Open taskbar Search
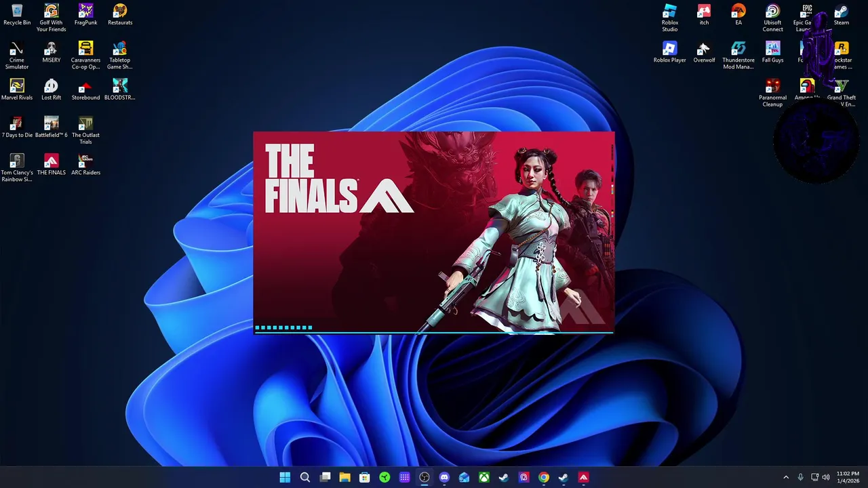868x488 pixels. [x=305, y=477]
